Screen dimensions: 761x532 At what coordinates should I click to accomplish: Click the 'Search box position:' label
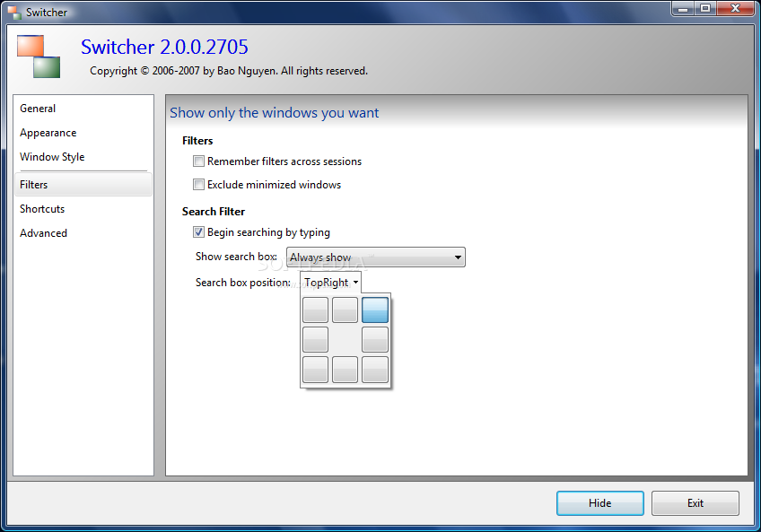pos(242,283)
